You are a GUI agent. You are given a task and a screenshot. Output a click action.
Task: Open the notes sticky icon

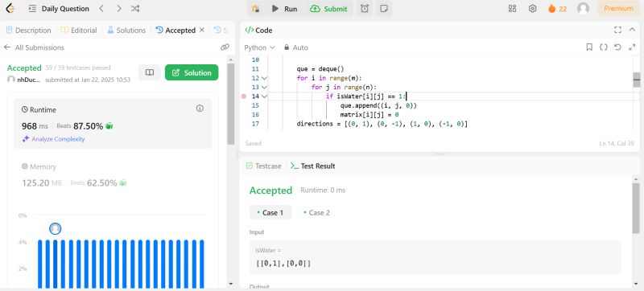click(x=384, y=9)
